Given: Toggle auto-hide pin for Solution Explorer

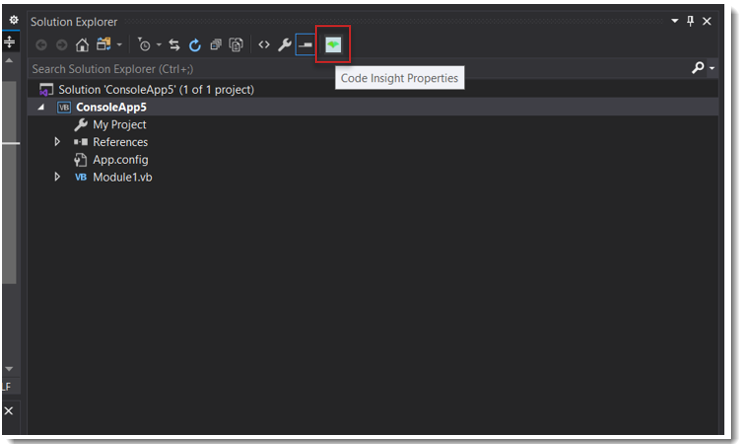Looking at the screenshot, I should click(x=690, y=21).
